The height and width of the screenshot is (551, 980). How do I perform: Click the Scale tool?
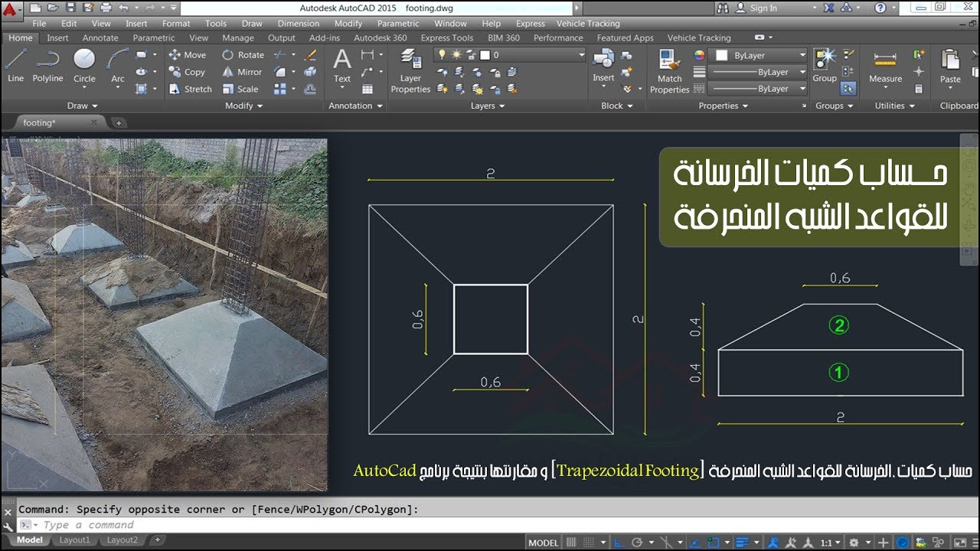click(240, 89)
